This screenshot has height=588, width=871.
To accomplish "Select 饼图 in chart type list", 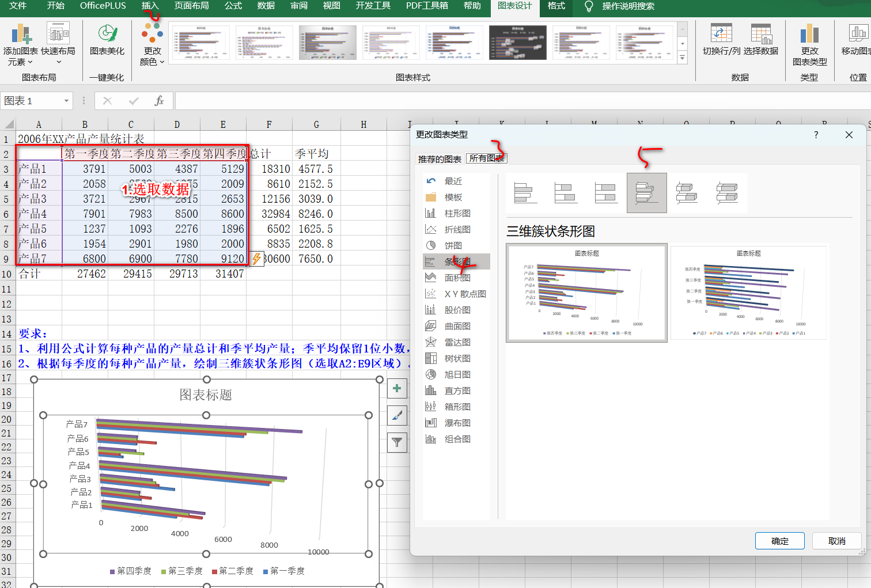I will (x=453, y=245).
